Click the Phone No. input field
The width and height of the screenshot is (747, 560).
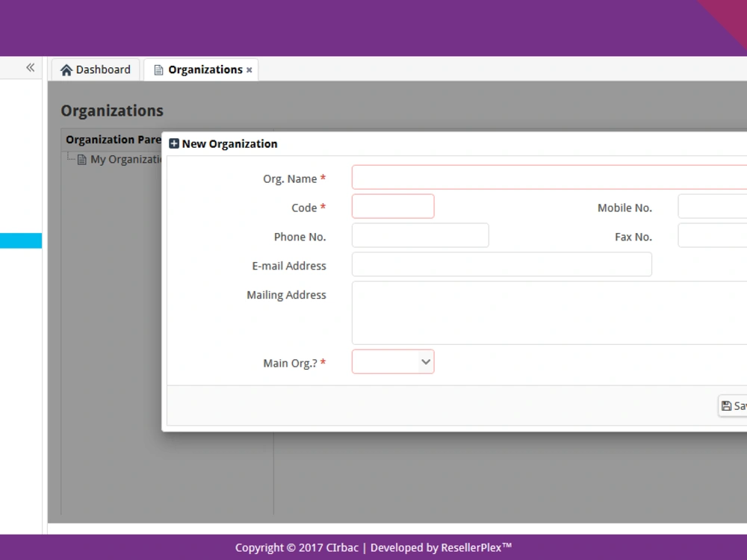[x=420, y=235]
